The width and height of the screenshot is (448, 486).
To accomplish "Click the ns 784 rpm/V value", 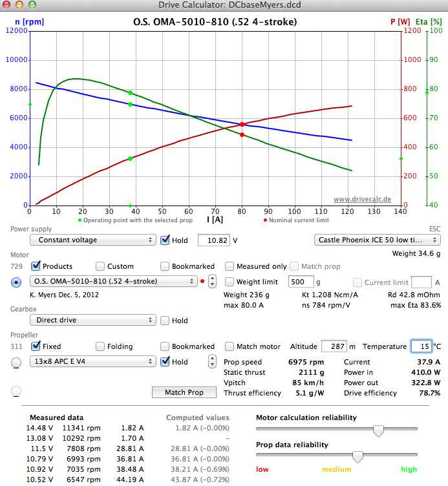I will tap(326, 305).
